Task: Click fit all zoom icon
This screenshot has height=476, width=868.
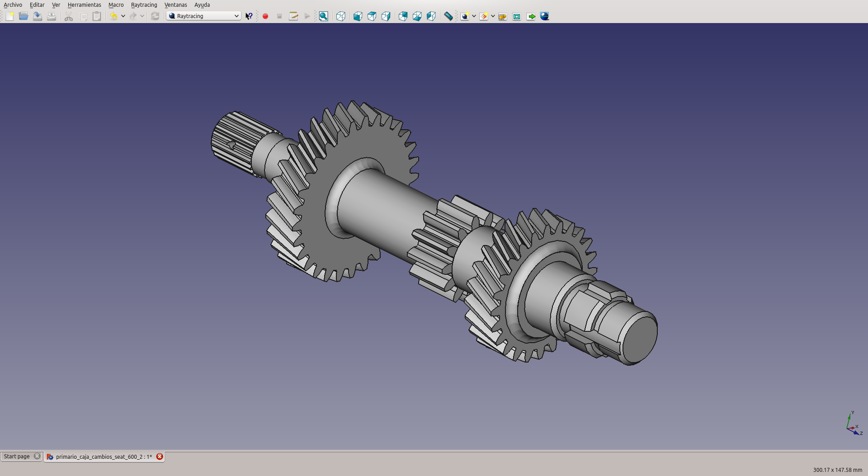Action: coord(324,16)
